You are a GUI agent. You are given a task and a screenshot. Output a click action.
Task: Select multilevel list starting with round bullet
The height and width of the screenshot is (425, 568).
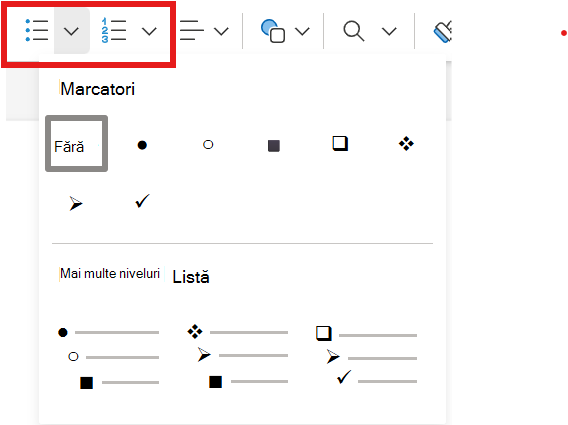pyautogui.click(x=109, y=357)
